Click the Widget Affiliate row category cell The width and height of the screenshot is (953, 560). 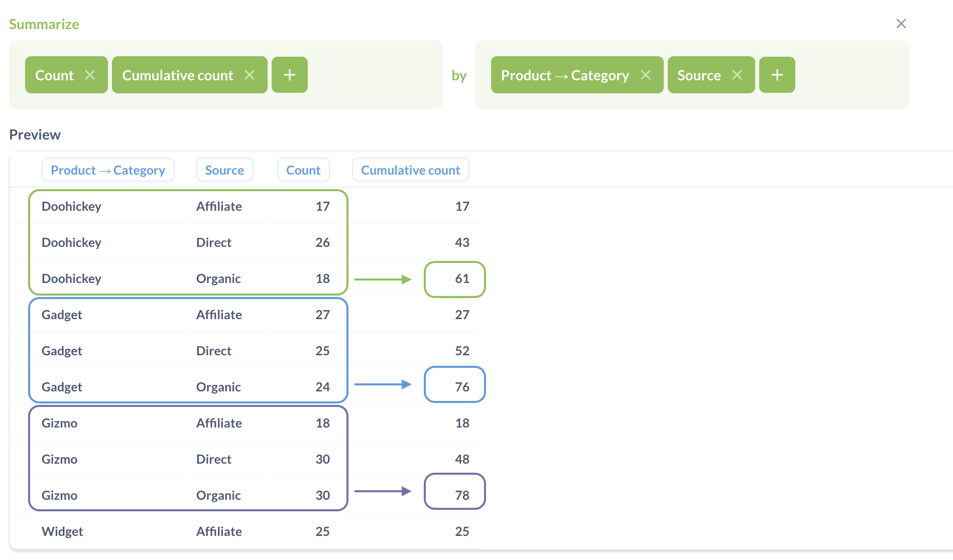[62, 531]
